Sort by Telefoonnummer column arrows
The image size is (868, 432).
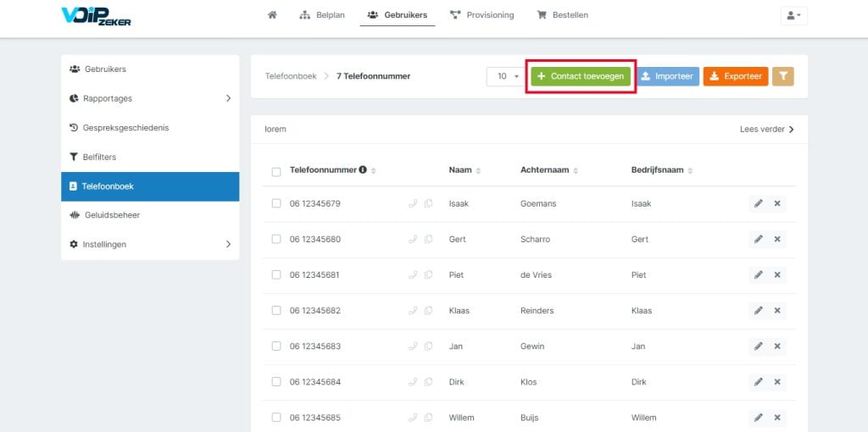pyautogui.click(x=374, y=171)
